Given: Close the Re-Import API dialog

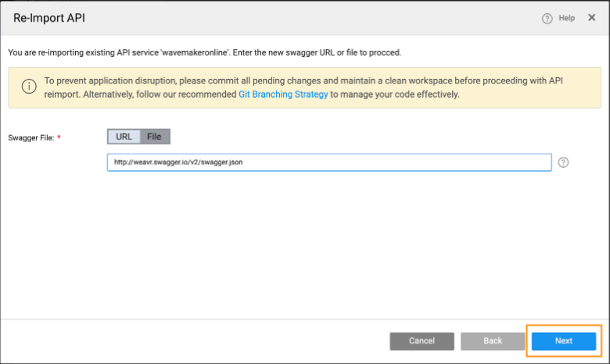Looking at the screenshot, I should click(591, 17).
